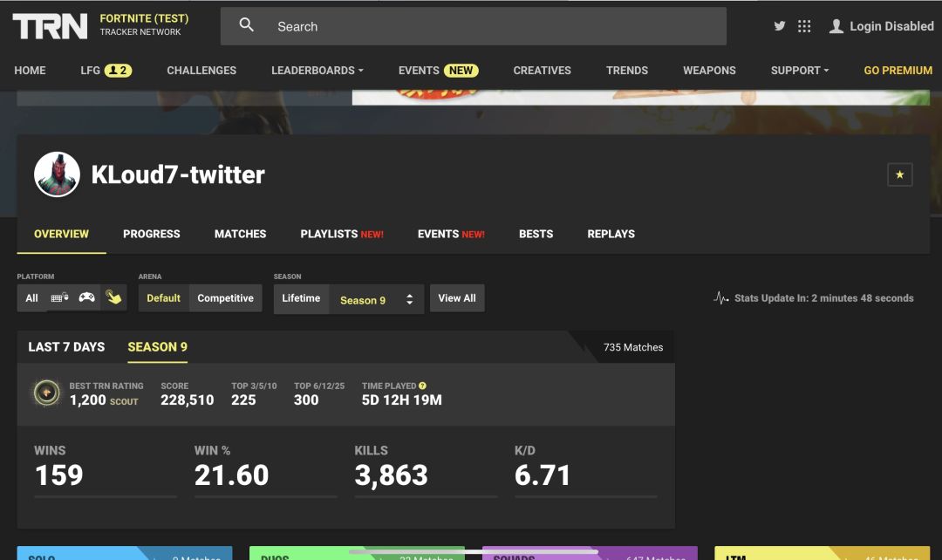Click the TRN rating badge icon
Screen dimensions: 942x560
[x=46, y=393]
